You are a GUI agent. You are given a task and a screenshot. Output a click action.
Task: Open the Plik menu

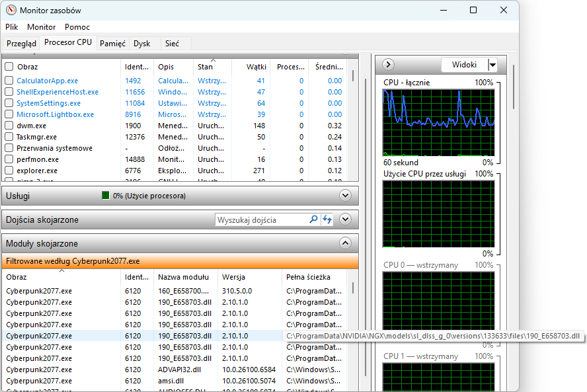(12, 27)
